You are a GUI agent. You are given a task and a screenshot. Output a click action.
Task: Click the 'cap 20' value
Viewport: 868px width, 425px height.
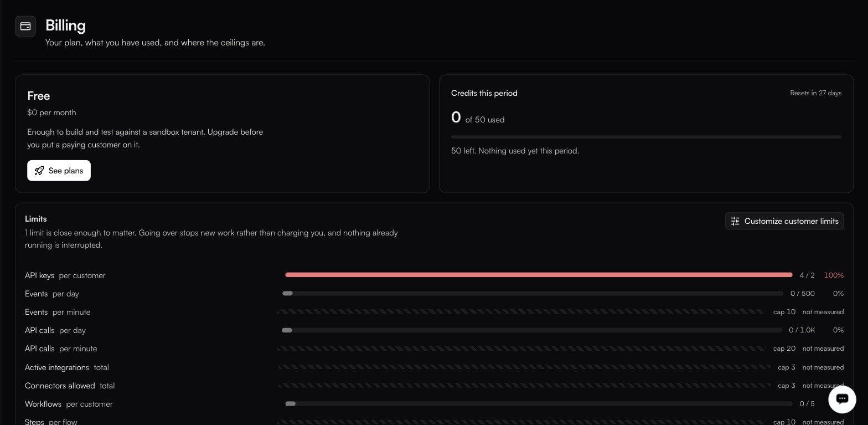tap(784, 349)
